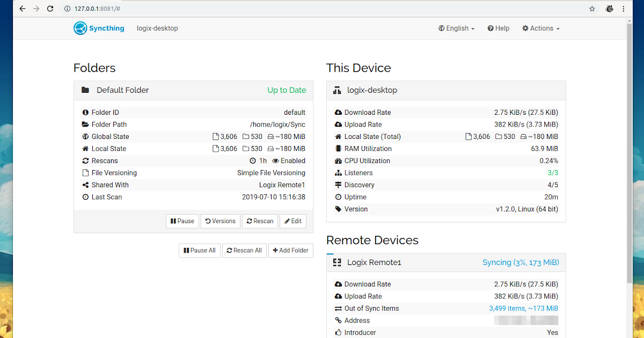Image resolution: width=644 pixels, height=338 pixels.
Task: Open the out of sync '3,499 items, ~173 MiB' link
Action: (523, 308)
